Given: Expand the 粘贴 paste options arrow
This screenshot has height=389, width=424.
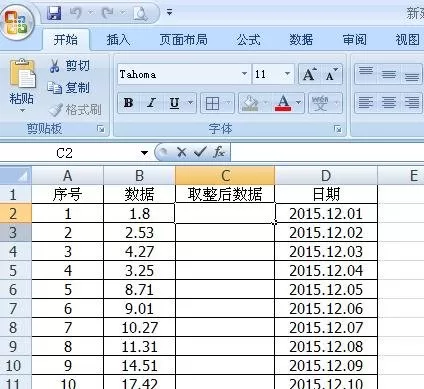Looking at the screenshot, I should [22, 110].
